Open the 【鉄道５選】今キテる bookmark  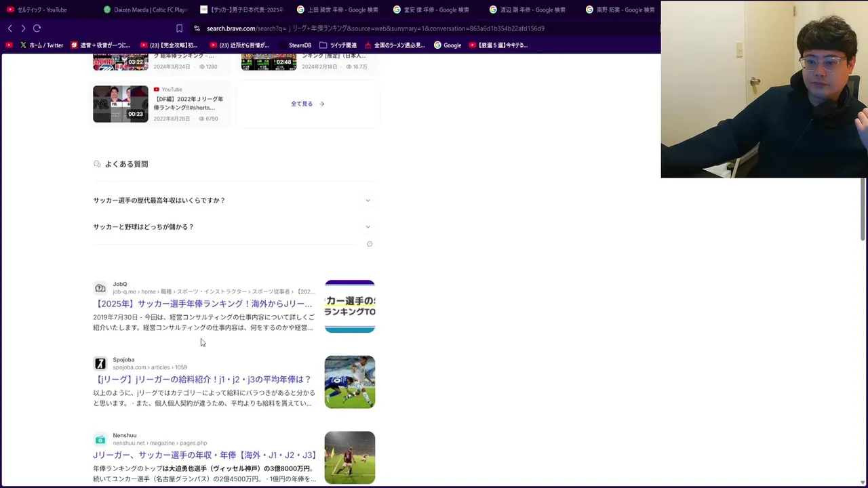[x=498, y=45]
